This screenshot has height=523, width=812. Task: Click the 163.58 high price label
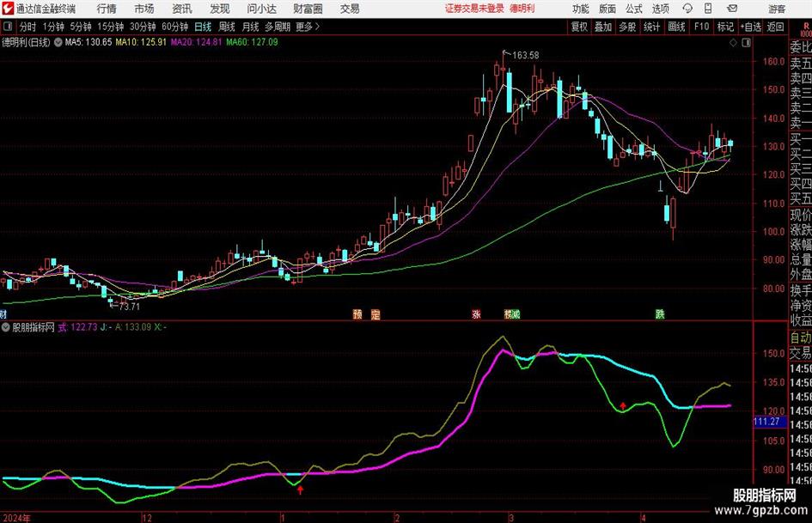point(525,55)
